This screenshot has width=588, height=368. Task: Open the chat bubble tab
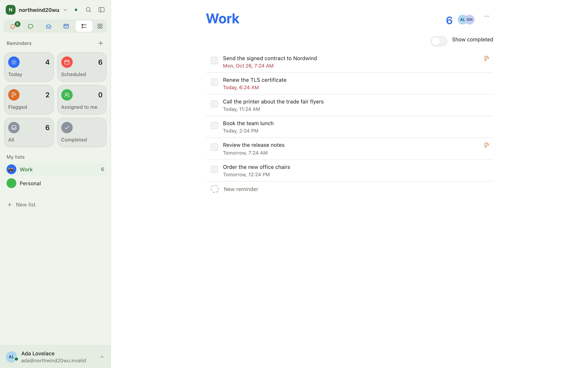(x=31, y=26)
